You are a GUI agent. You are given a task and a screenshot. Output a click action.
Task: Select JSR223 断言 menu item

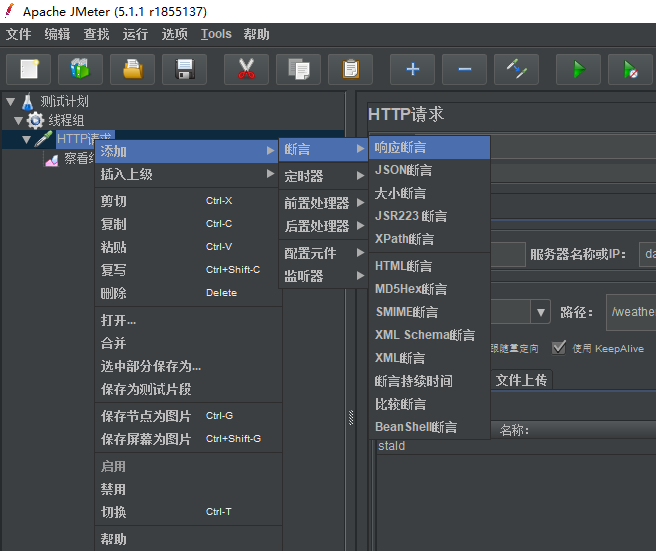click(429, 216)
